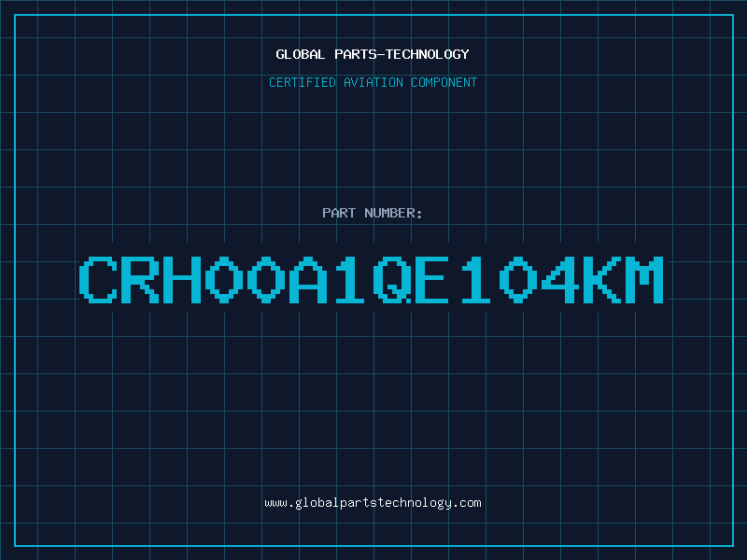747x560 pixels.
Task: Click the word CERTIFIED in the subtitle
Action: 303,82
